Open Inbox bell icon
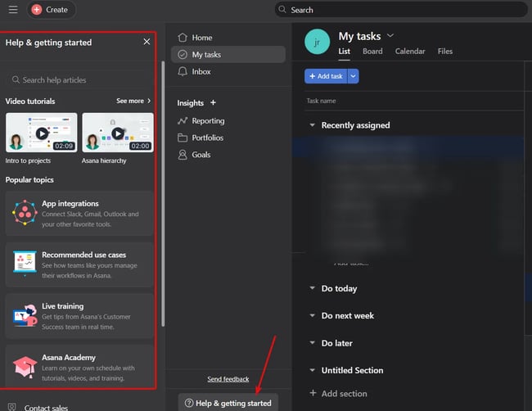 [x=183, y=72]
